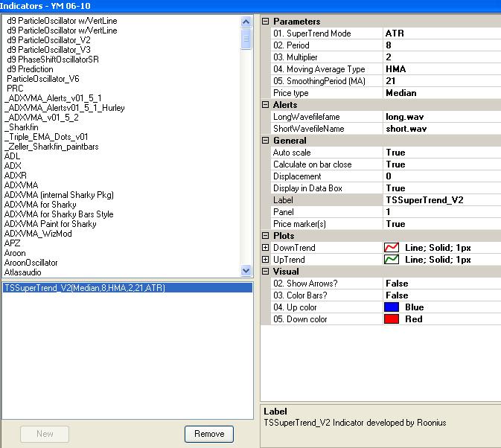Image resolution: width=501 pixels, height=448 pixels.
Task: Select _ADXVMA_Alertsv01_5_1_Hurley indicator
Action: 65,108
